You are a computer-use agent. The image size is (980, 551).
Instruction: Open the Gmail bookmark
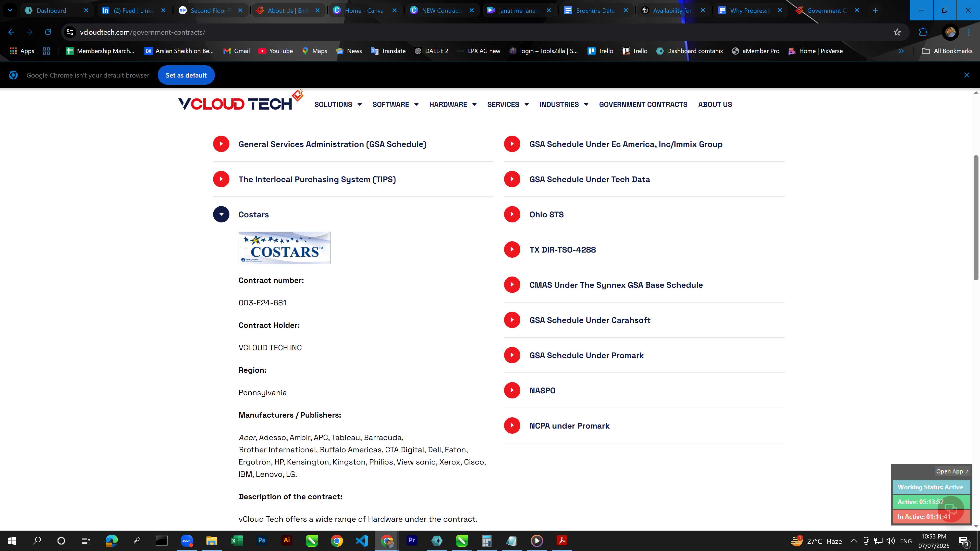click(x=236, y=51)
